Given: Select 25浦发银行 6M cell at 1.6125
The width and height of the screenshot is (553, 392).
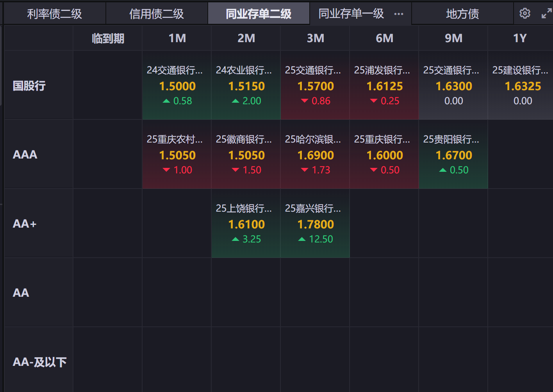Looking at the screenshot, I should 384,86.
